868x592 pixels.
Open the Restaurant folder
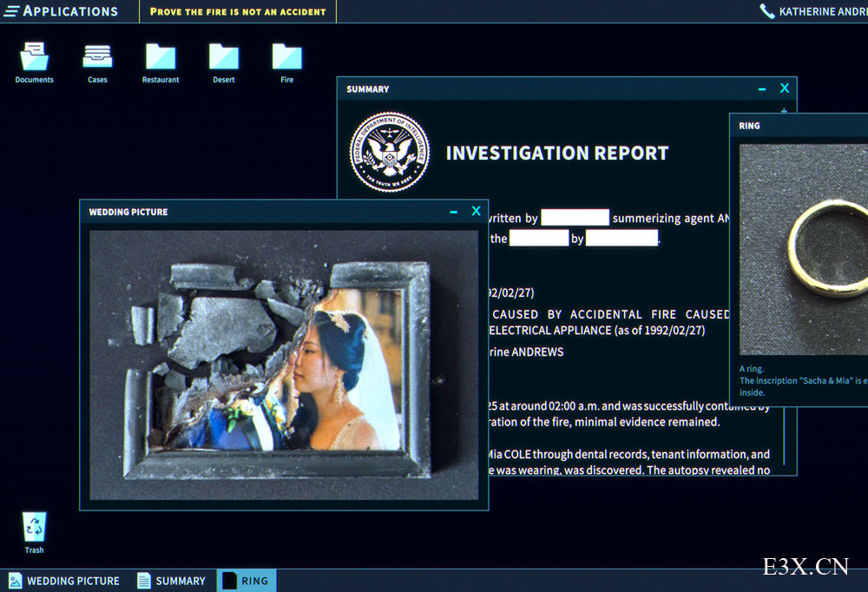coord(161,63)
